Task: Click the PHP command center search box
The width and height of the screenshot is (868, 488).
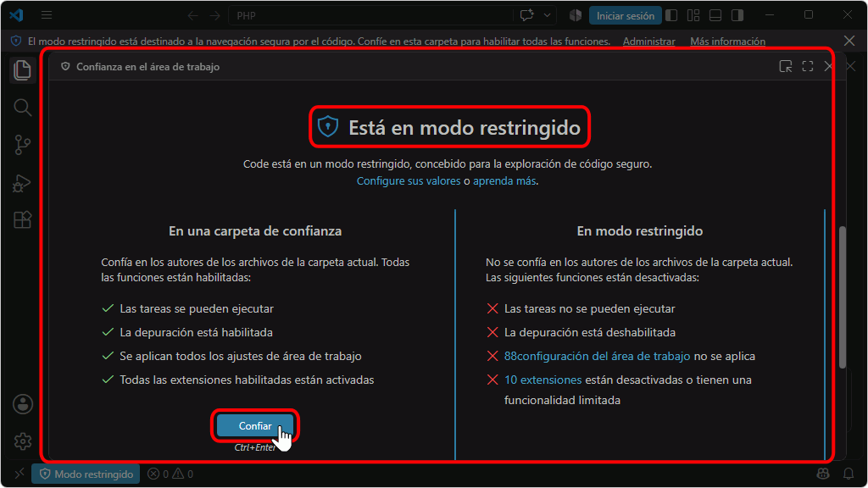Action: (371, 15)
